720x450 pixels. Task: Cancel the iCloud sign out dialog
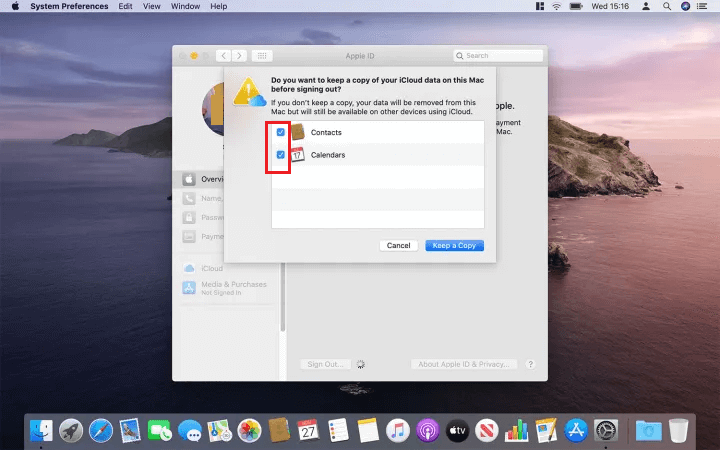[x=398, y=246]
